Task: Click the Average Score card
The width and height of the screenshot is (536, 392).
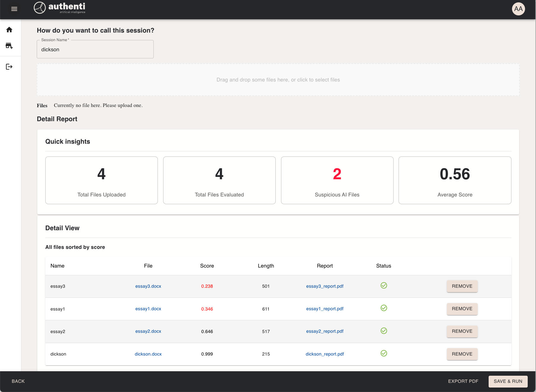Action: [x=455, y=180]
